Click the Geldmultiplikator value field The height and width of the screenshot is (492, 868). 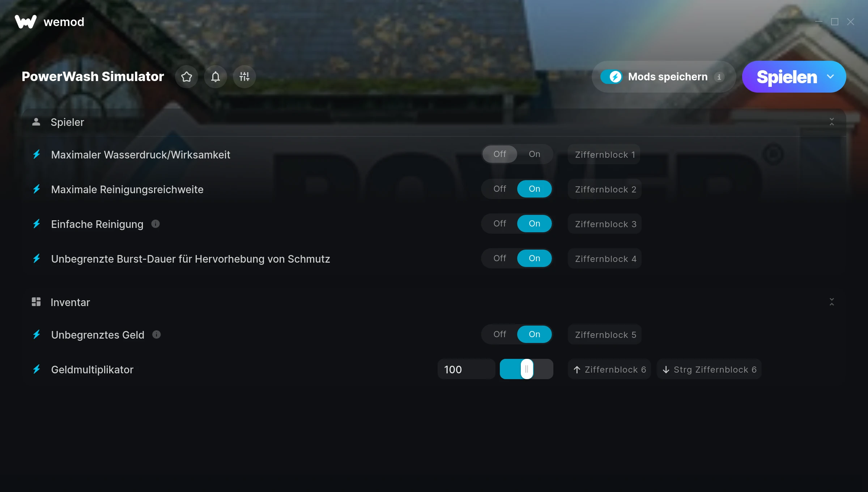coord(467,369)
